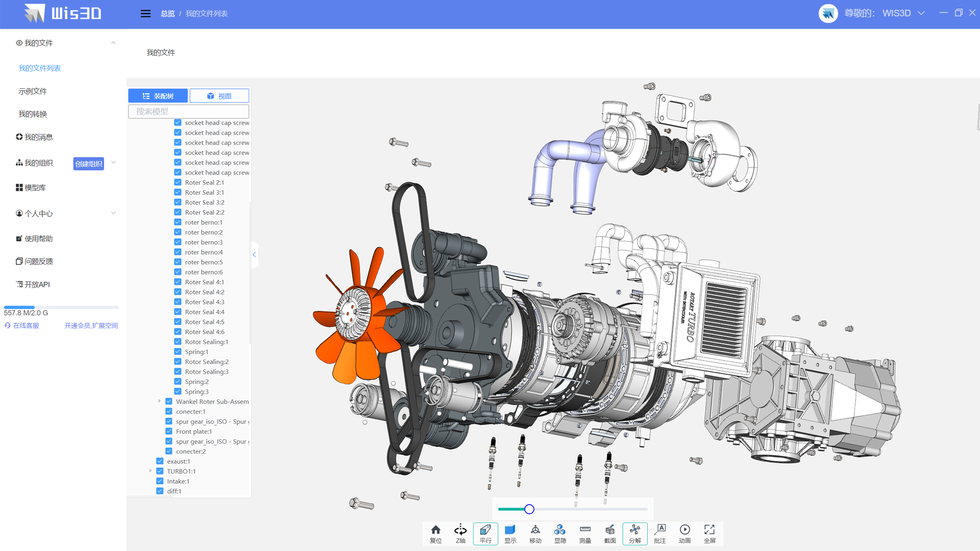The height and width of the screenshot is (551, 980).
Task: Uncheck the Spring:1 checkbox
Action: 178,352
